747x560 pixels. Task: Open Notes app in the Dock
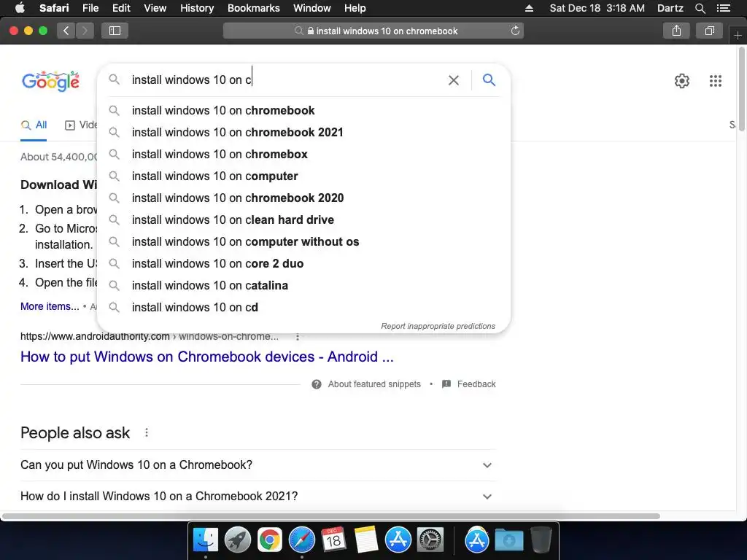point(366,540)
